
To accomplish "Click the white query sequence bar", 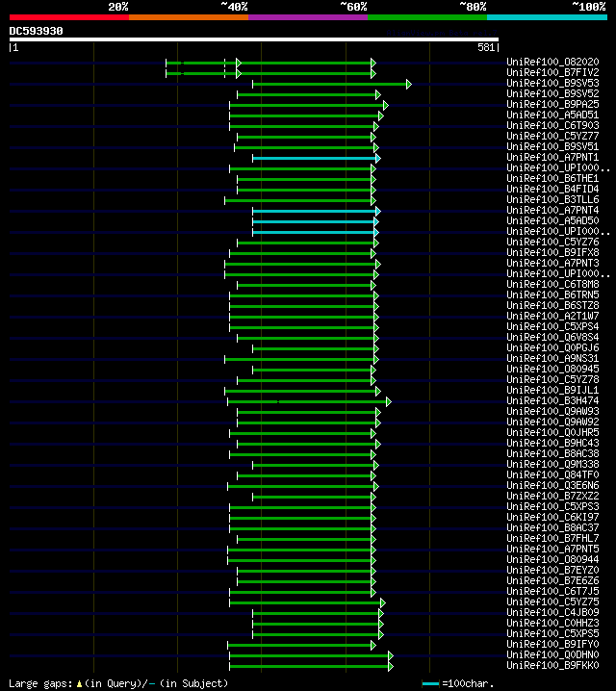I will [x=254, y=39].
